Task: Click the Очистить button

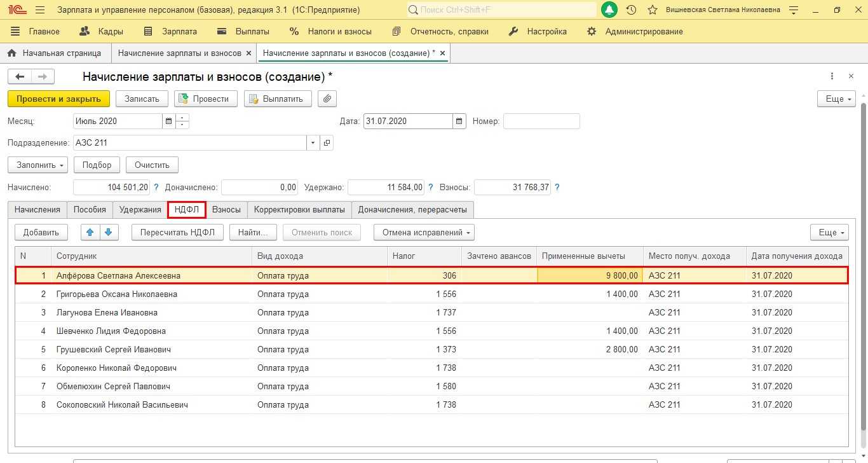Action: point(152,165)
